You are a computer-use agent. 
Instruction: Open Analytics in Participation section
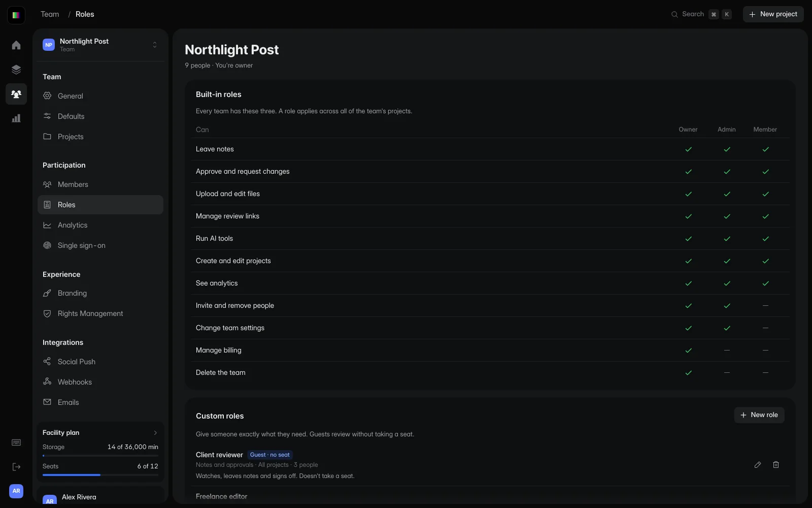(x=100, y=225)
